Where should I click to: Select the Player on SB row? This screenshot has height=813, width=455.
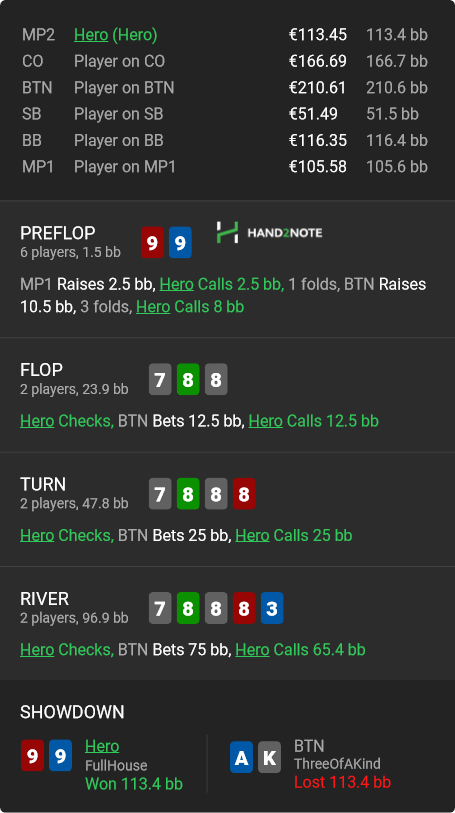(x=225, y=114)
